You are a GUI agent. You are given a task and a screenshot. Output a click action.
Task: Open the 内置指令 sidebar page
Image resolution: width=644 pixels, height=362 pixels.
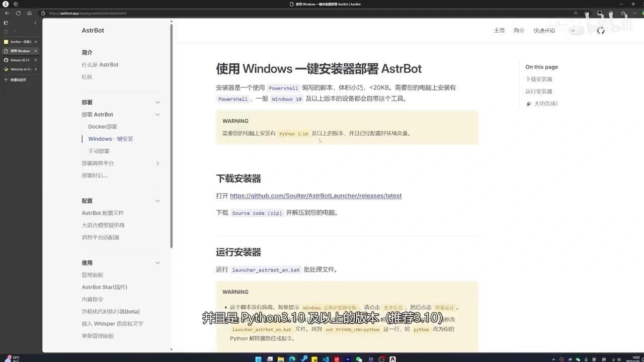(x=93, y=299)
